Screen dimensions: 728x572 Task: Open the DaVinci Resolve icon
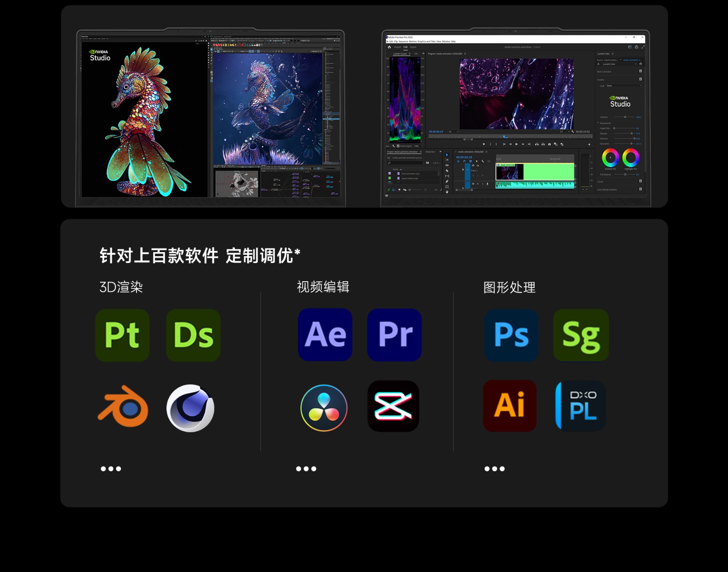coord(324,408)
